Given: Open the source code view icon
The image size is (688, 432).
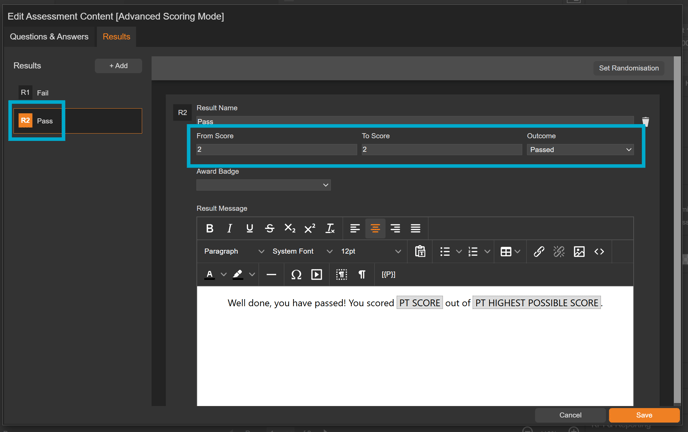Looking at the screenshot, I should tap(599, 252).
